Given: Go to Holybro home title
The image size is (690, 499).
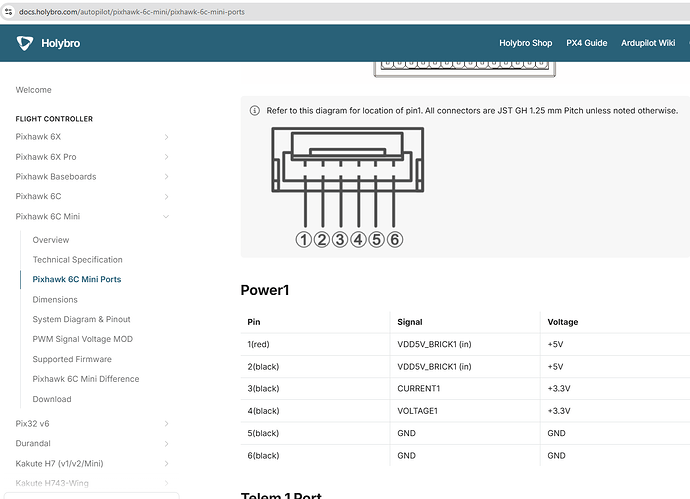Looking at the screenshot, I should click(61, 43).
